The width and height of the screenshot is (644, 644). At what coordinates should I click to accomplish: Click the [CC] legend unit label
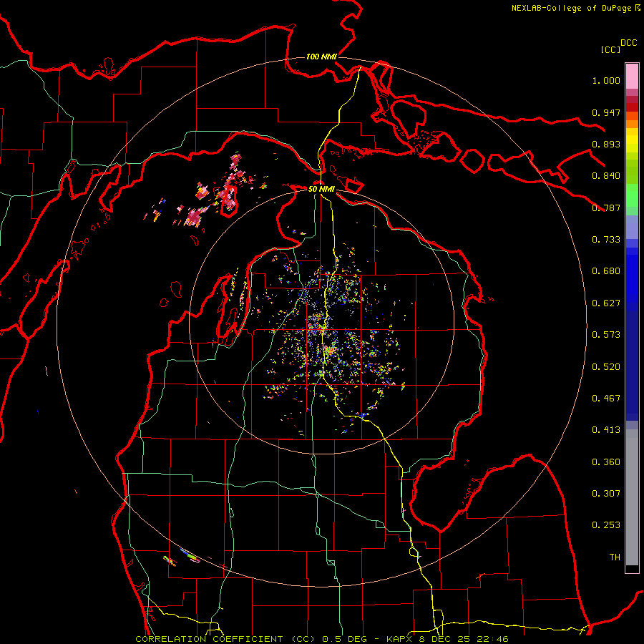click(611, 49)
